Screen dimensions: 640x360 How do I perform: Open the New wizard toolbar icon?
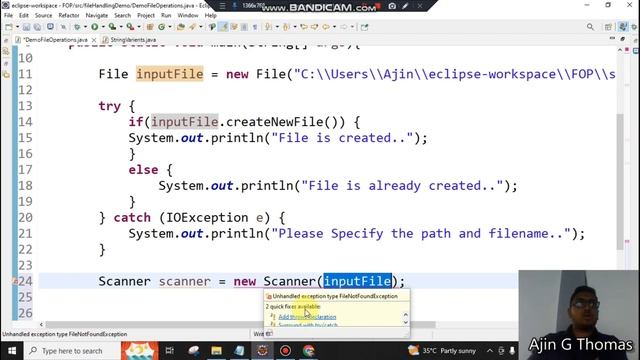[x=9, y=27]
